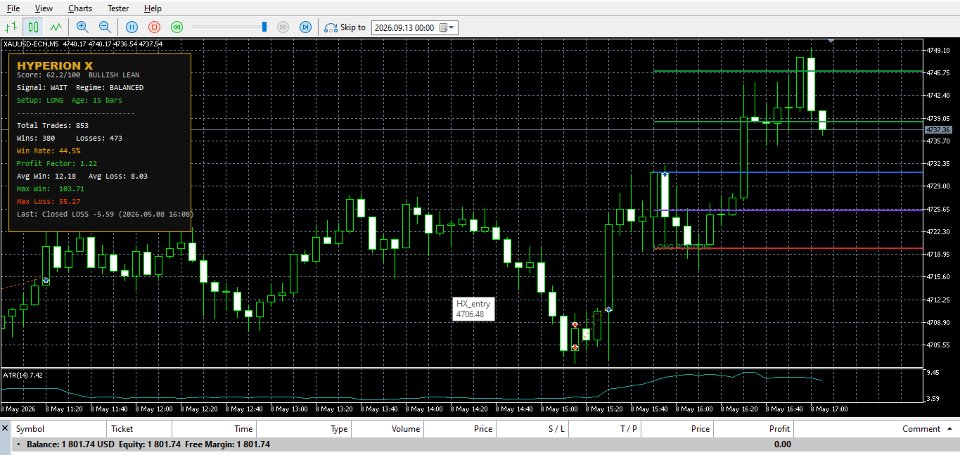Viewport: 960px width, 455px height.
Task: Click the 8 May 17:00 time label
Action: click(x=827, y=408)
